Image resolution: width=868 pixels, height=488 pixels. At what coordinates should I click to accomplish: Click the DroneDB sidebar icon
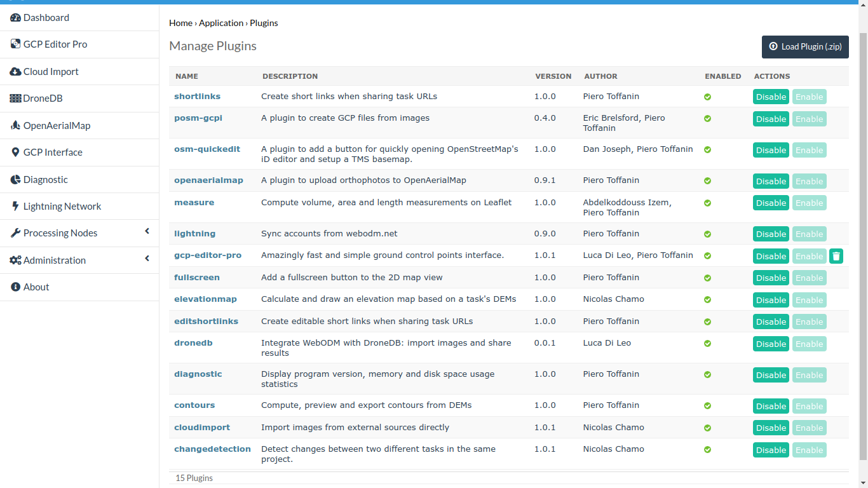(x=15, y=98)
